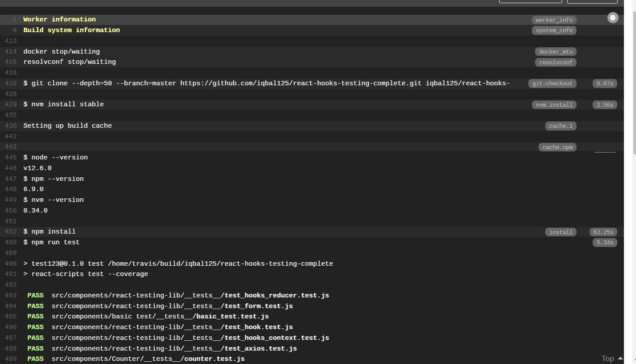636x364 pixels.
Task: Click line number 493 in the log
Action: tap(11, 295)
